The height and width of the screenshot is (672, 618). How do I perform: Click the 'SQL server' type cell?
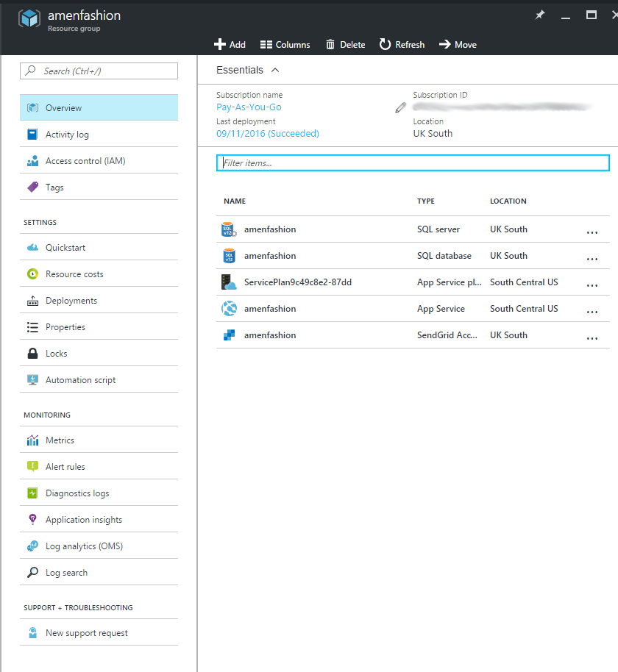click(x=438, y=229)
